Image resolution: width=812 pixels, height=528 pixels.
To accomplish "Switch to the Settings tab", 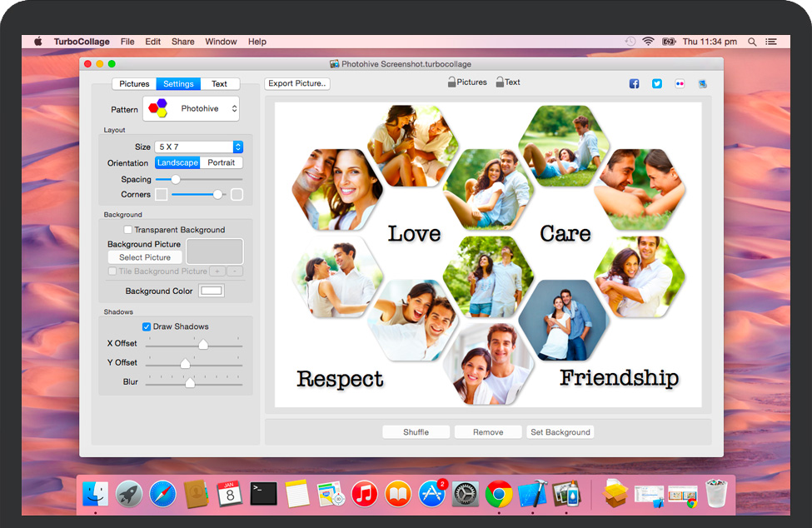I will (x=178, y=84).
